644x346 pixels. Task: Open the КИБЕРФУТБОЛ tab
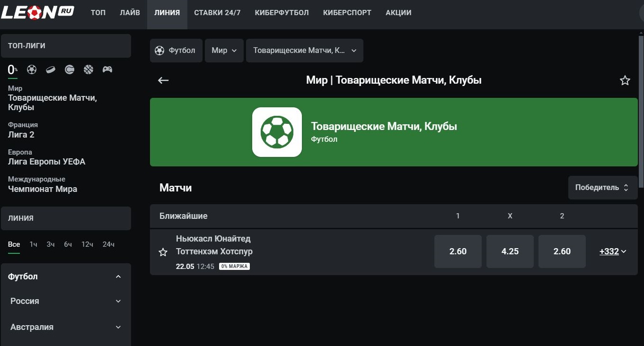pyautogui.click(x=282, y=13)
